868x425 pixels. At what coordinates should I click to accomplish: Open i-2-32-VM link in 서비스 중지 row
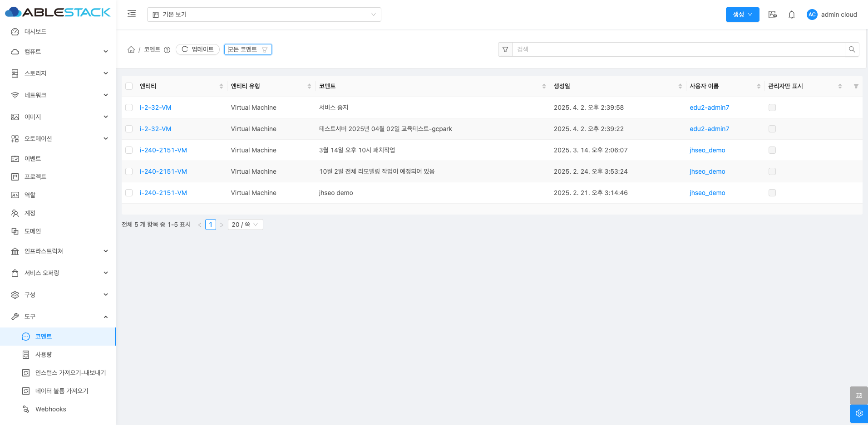(x=155, y=107)
